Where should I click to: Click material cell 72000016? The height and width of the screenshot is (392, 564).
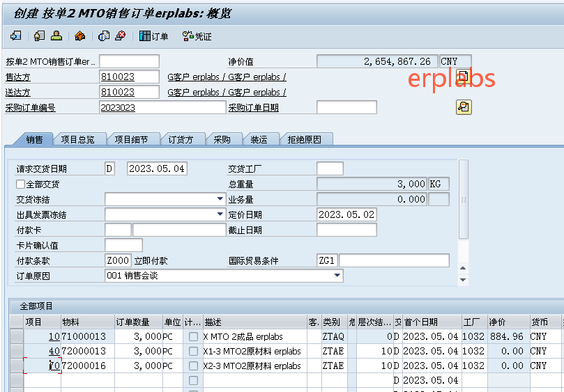click(87, 366)
